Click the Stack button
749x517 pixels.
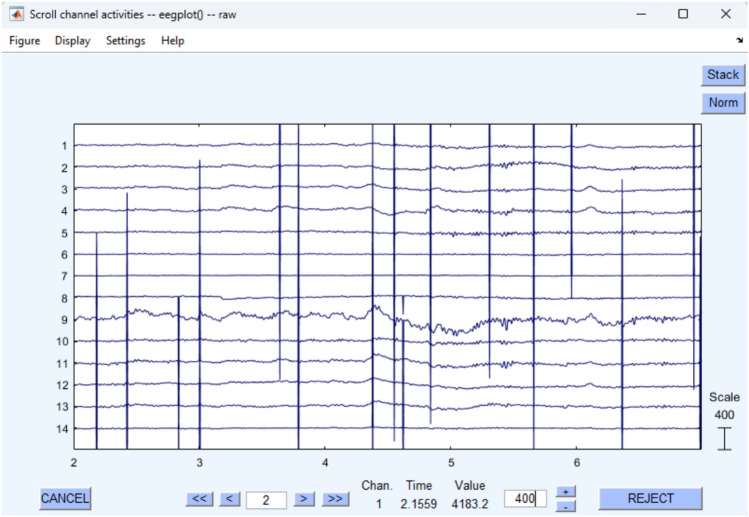723,75
